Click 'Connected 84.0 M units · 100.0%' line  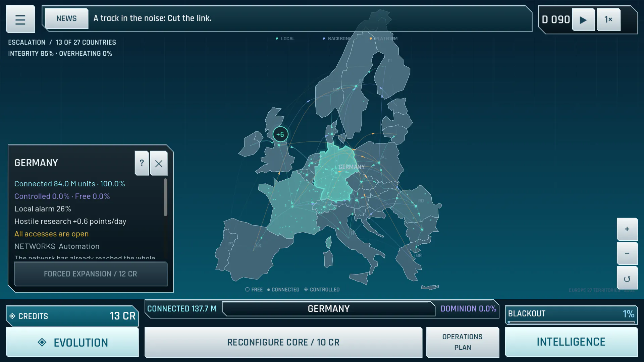70,184
